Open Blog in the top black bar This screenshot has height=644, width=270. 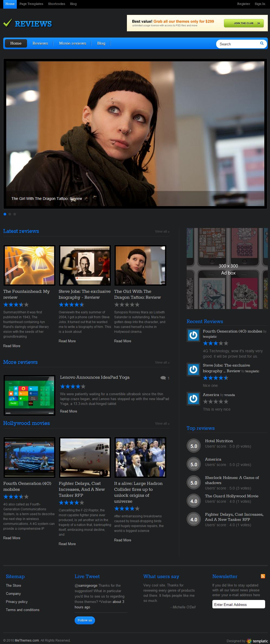73,4
